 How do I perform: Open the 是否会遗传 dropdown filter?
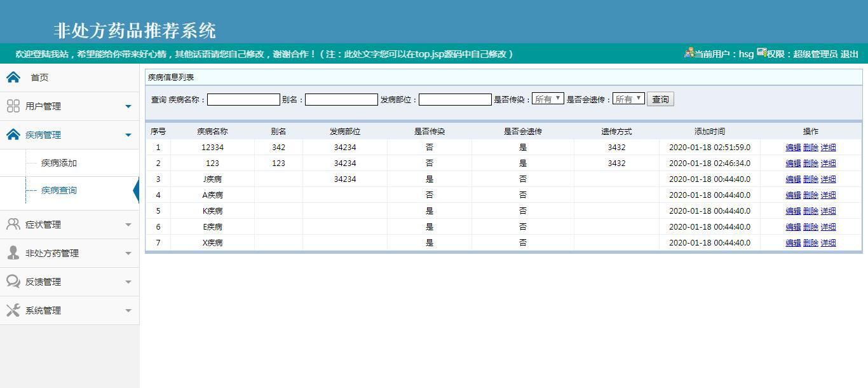pos(628,99)
